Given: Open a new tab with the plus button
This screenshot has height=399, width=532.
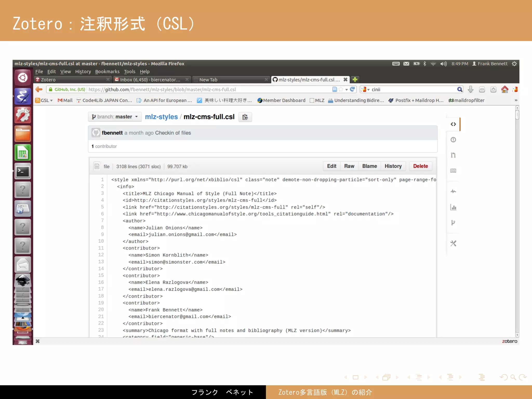Looking at the screenshot, I should pos(355,79).
